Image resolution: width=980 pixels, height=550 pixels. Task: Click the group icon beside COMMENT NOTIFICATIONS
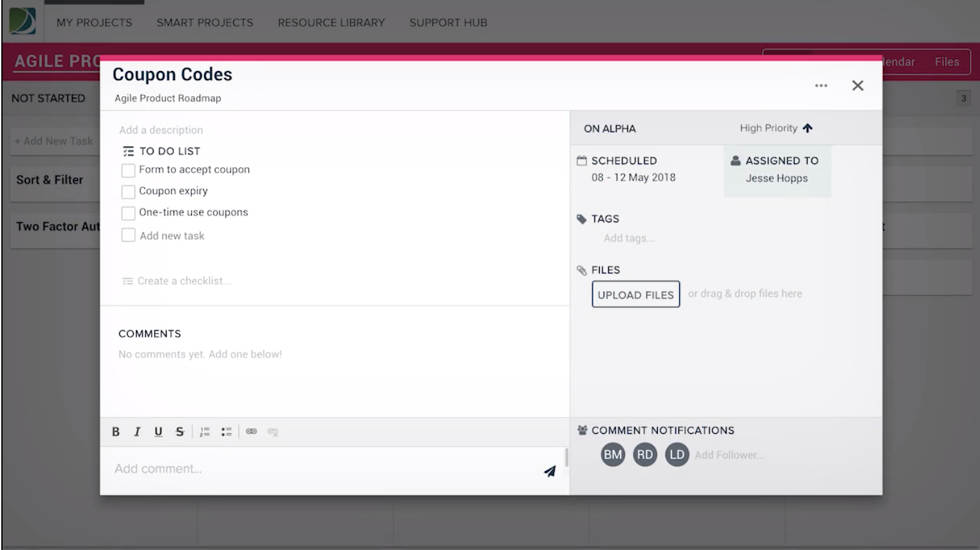tap(582, 430)
